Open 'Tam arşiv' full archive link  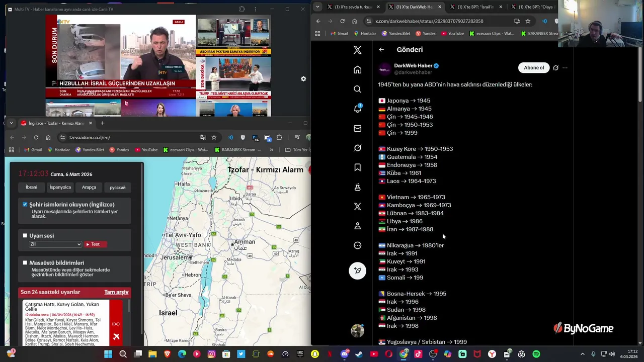click(x=116, y=292)
